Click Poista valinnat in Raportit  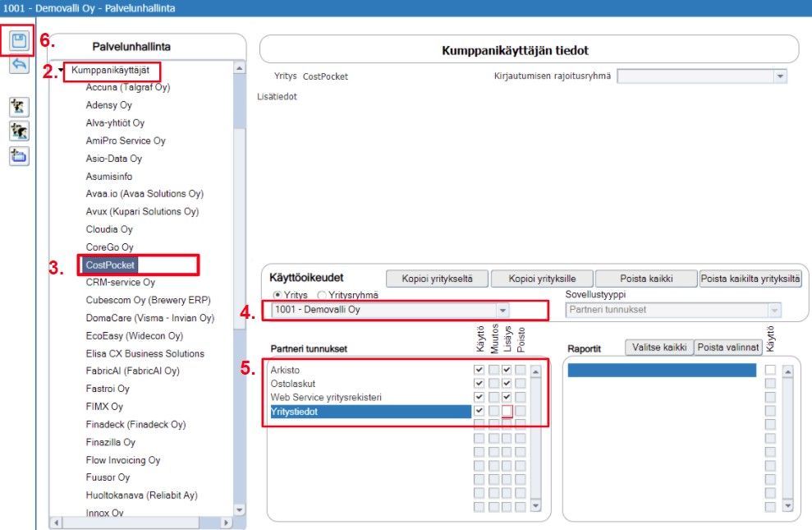click(727, 347)
